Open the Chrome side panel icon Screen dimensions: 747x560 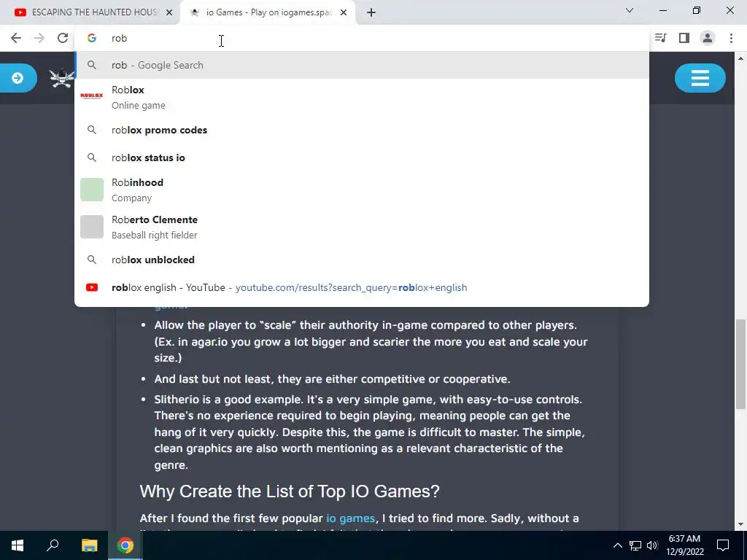[x=684, y=38]
